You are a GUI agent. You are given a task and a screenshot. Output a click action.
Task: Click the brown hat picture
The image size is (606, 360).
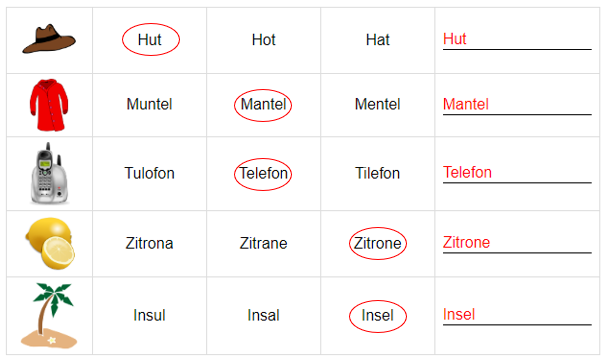(49, 39)
